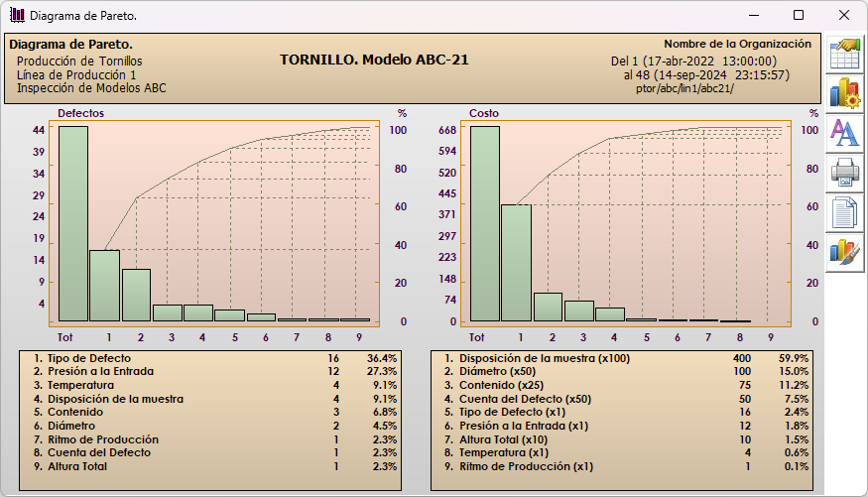
Task: Click 'Nombre de la Organización' header text
Action: (x=737, y=45)
